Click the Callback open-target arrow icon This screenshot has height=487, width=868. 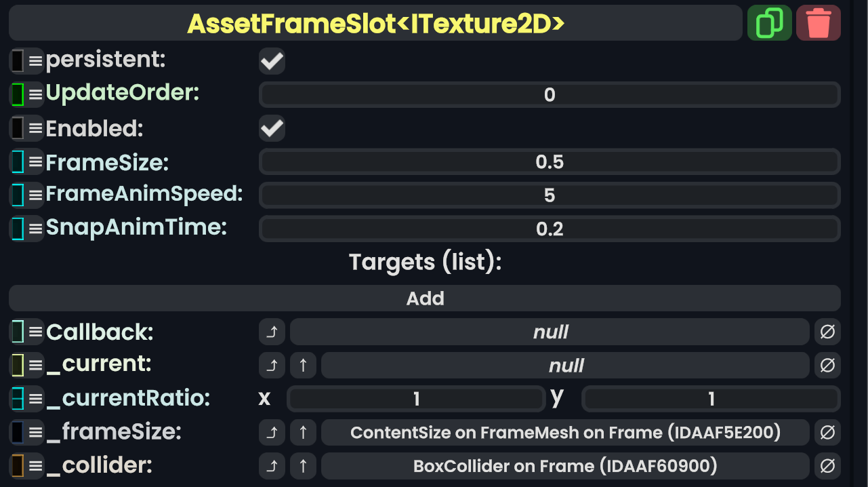tap(272, 332)
